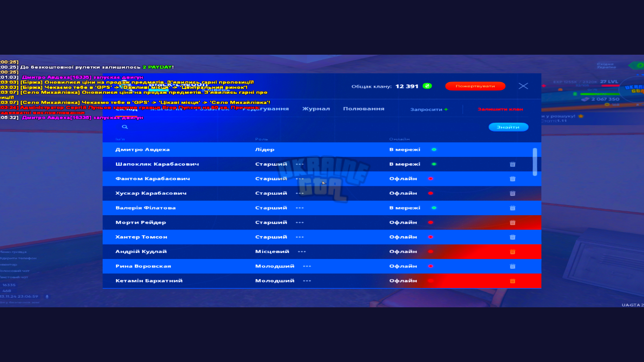Image resolution: width=644 pixels, height=362 pixels.
Task: Switch to the Журнал tab
Action: coord(316,109)
